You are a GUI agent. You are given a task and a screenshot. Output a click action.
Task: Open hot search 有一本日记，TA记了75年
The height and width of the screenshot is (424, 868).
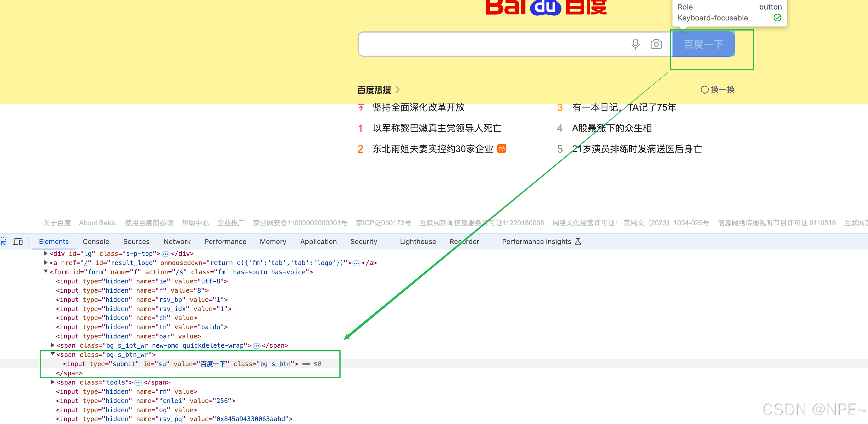pyautogui.click(x=624, y=107)
